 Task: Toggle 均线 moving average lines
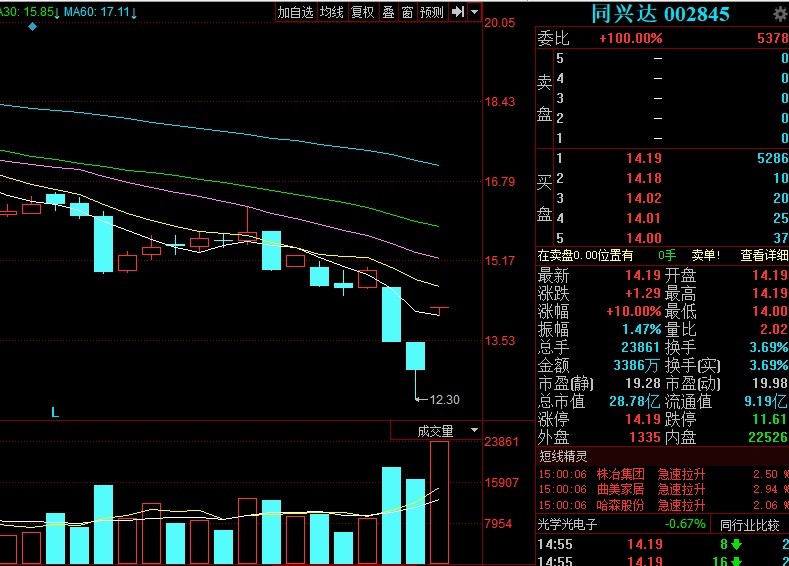pyautogui.click(x=332, y=12)
